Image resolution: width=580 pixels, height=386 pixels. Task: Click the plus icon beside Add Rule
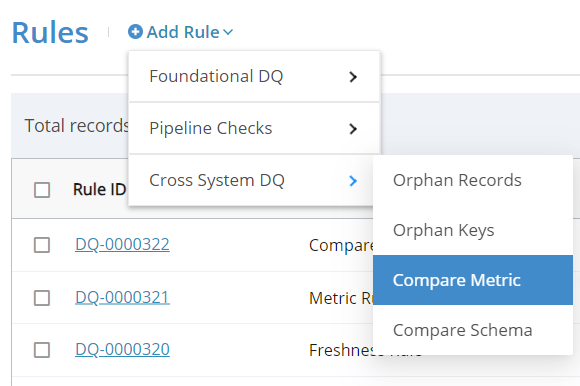click(135, 32)
